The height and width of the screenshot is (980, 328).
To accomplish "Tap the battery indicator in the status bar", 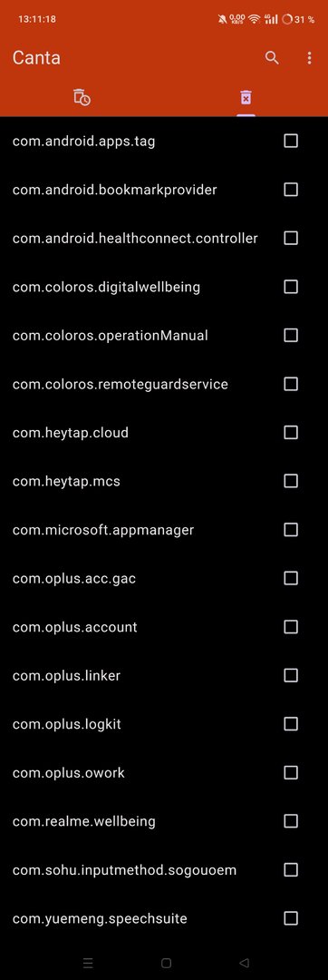I will click(x=299, y=19).
